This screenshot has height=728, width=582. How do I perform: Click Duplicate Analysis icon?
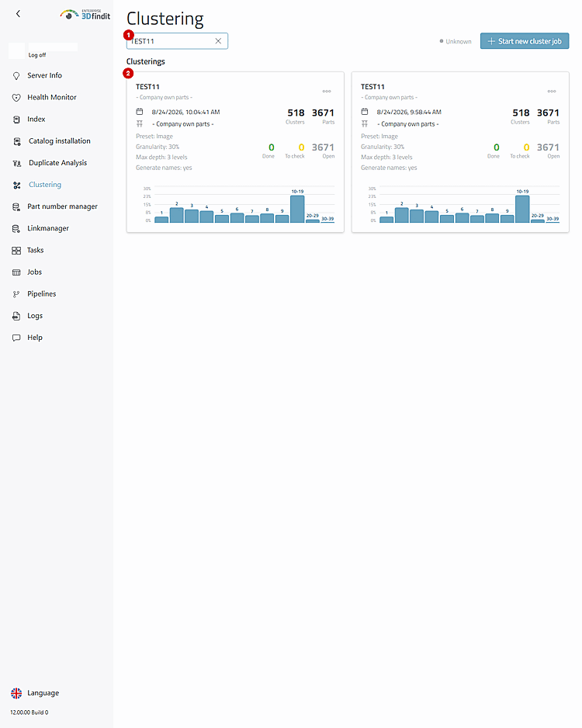point(17,163)
